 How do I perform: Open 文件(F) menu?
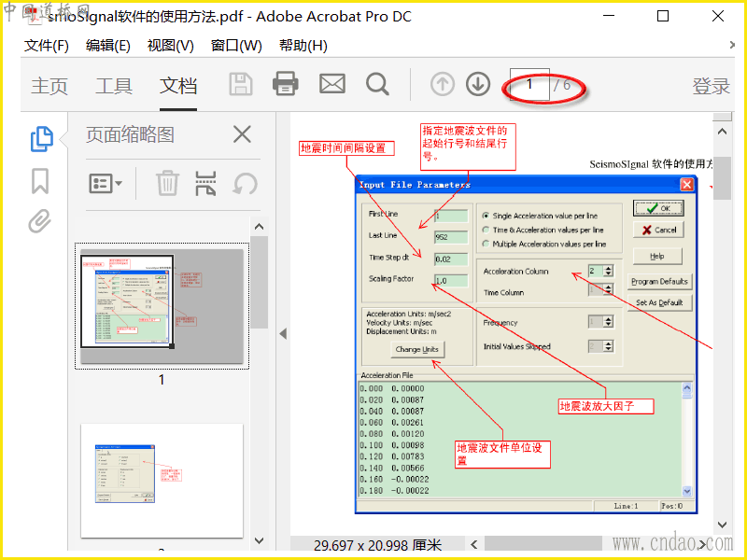[47, 46]
